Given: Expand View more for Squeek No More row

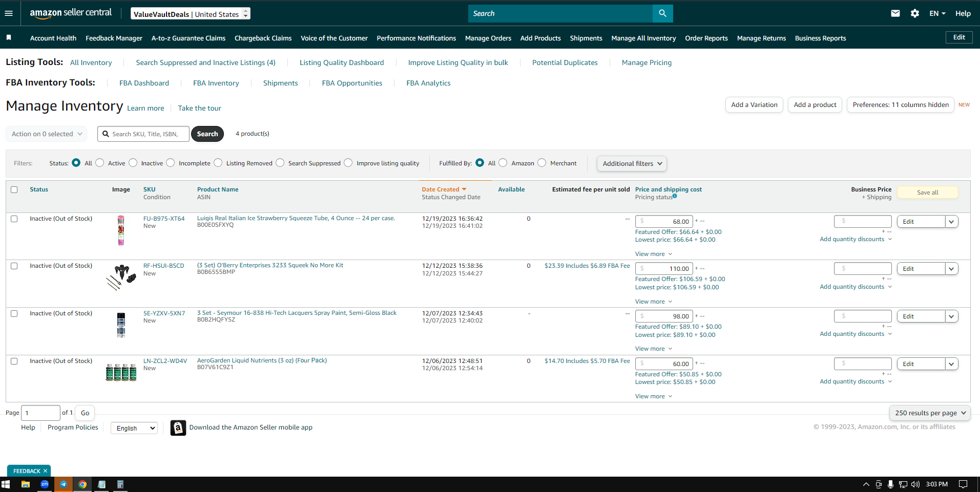Looking at the screenshot, I should tap(653, 302).
